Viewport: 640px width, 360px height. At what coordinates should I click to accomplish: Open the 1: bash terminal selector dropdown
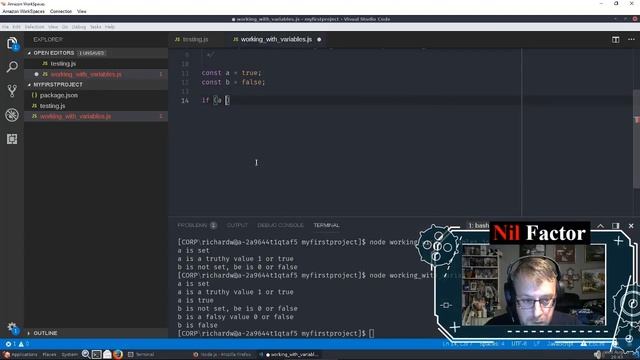[478, 226]
